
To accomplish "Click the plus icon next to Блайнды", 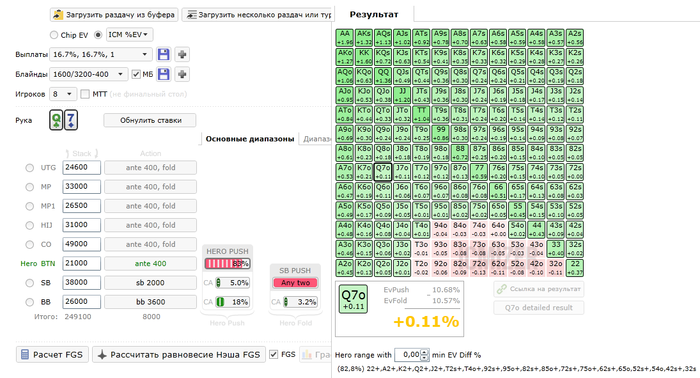I will coord(182,74).
